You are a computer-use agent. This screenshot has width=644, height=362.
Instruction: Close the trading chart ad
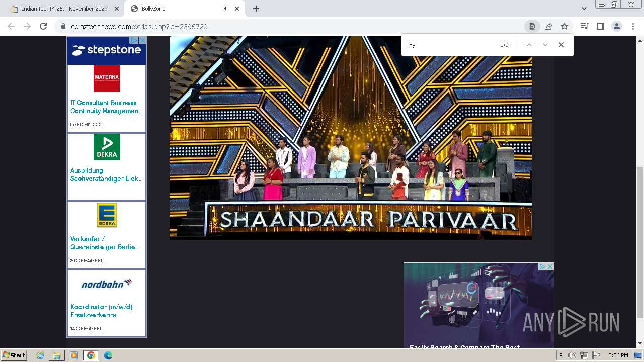point(550,267)
